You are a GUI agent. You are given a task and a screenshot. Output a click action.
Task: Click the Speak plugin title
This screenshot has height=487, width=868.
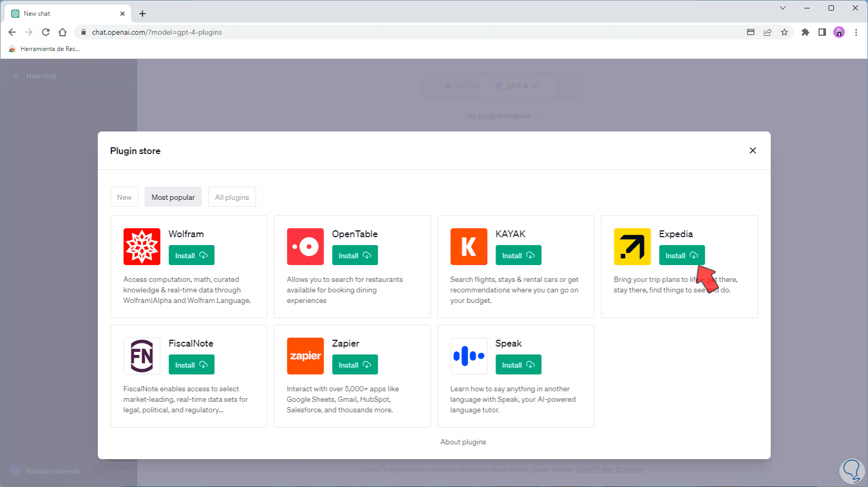click(509, 343)
